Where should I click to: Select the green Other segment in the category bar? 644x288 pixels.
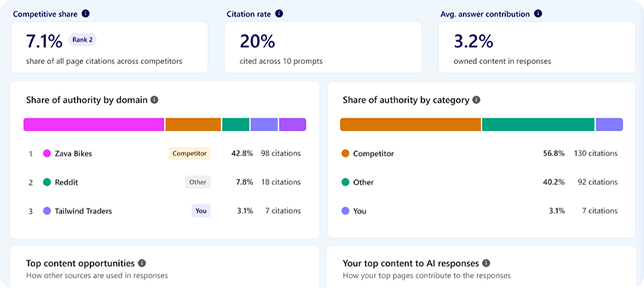coord(539,125)
